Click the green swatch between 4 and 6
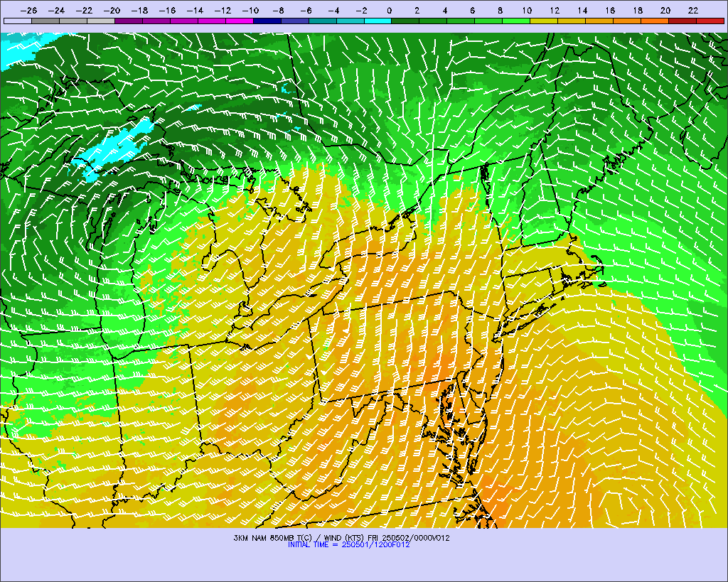Screen dimensions: 728x582 [x=461, y=21]
